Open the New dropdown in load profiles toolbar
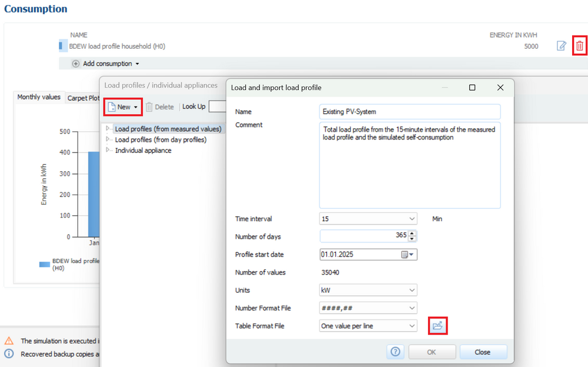This screenshot has width=588, height=367. pos(123,107)
